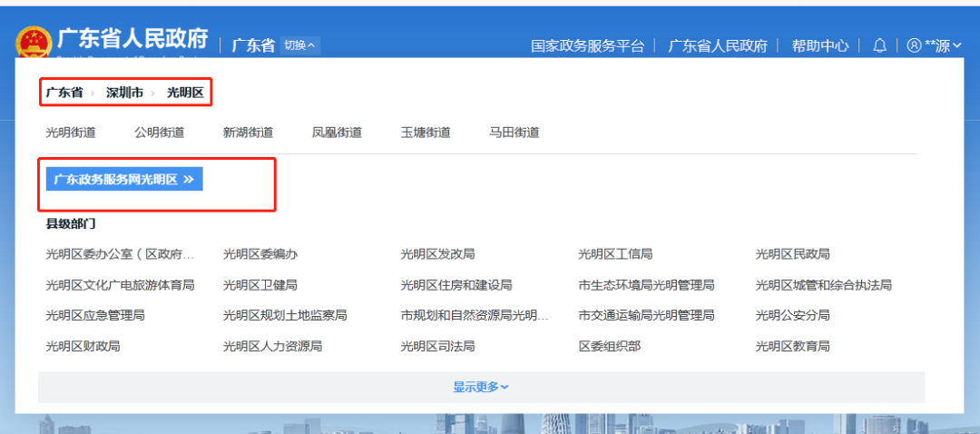This screenshot has height=434, width=980.
Task: Open 光明区民政局 department
Action: [792, 254]
